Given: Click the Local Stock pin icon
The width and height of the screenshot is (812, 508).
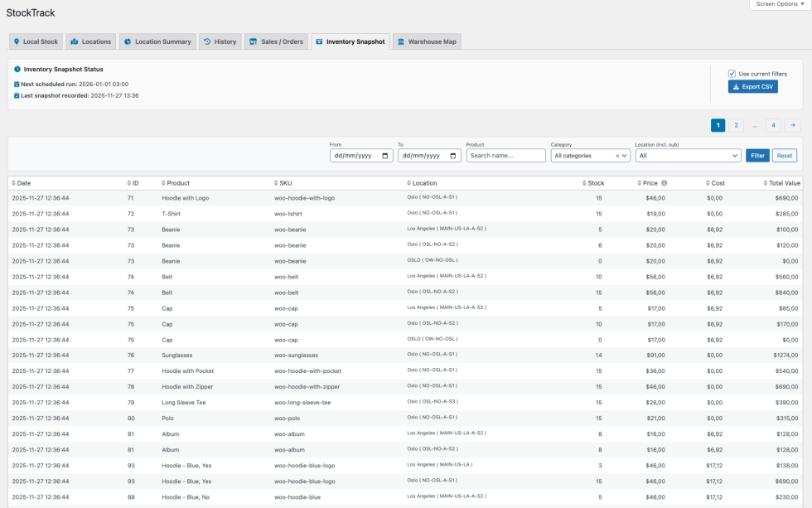Looking at the screenshot, I should (x=17, y=41).
